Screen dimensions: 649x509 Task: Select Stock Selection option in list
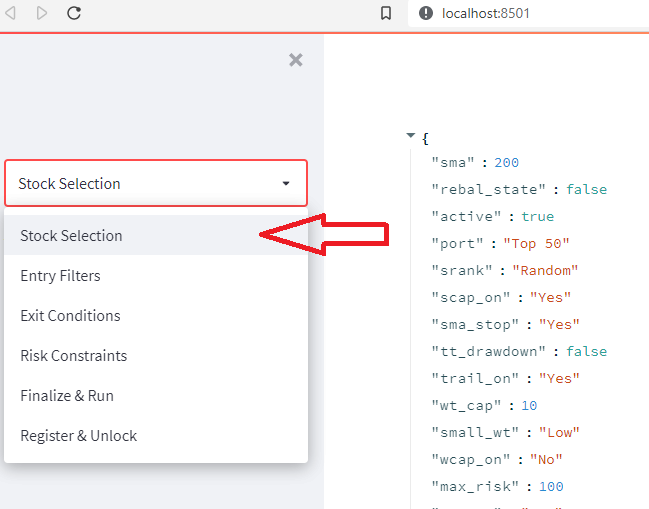pos(156,235)
